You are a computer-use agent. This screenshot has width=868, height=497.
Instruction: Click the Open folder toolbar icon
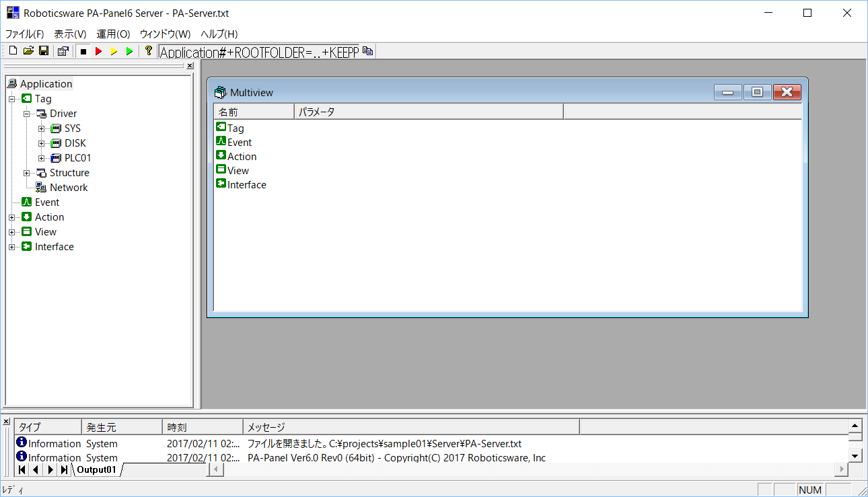coord(28,51)
